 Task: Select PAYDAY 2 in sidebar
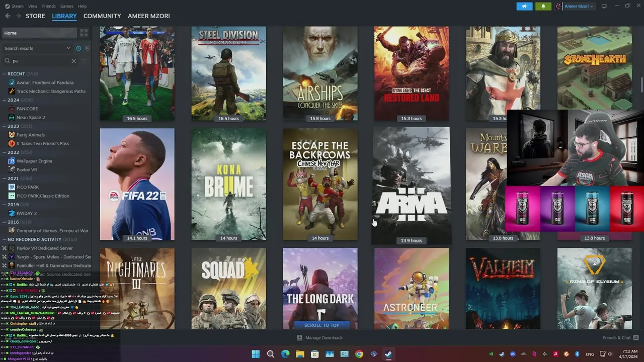(27, 213)
